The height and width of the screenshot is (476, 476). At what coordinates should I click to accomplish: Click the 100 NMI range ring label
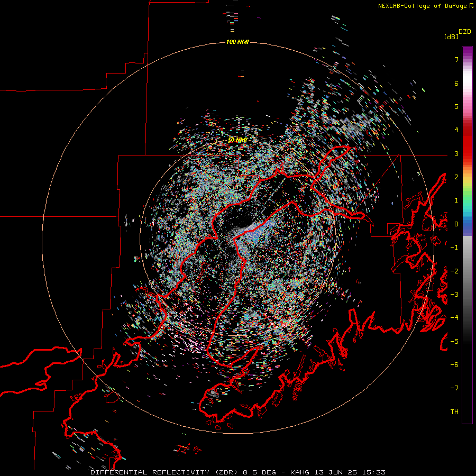237,42
